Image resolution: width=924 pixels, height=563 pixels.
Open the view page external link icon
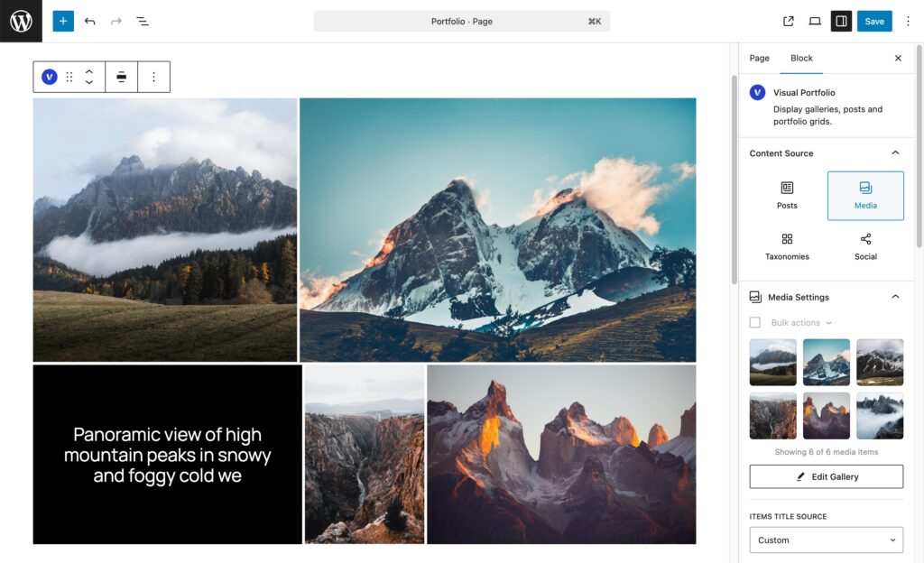(x=789, y=21)
